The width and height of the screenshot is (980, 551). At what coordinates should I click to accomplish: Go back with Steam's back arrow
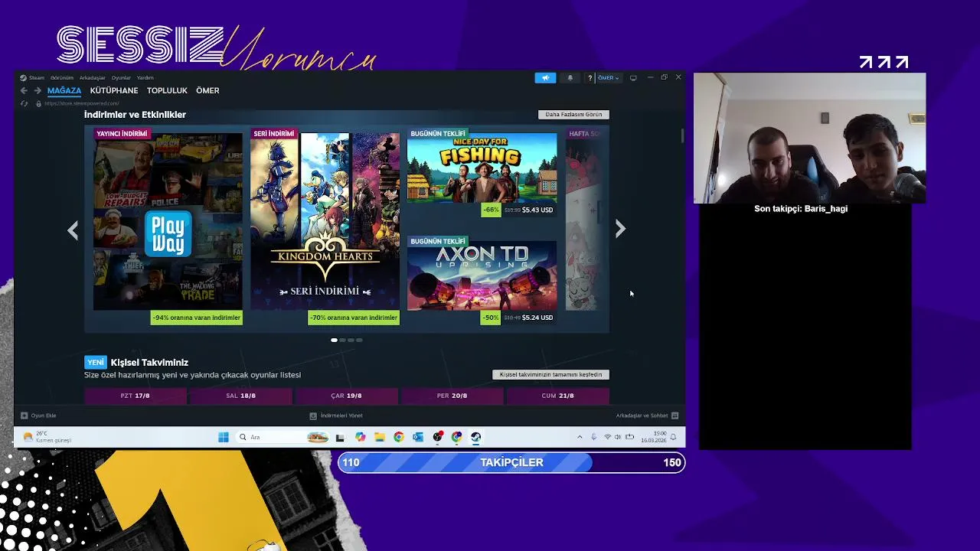24,90
